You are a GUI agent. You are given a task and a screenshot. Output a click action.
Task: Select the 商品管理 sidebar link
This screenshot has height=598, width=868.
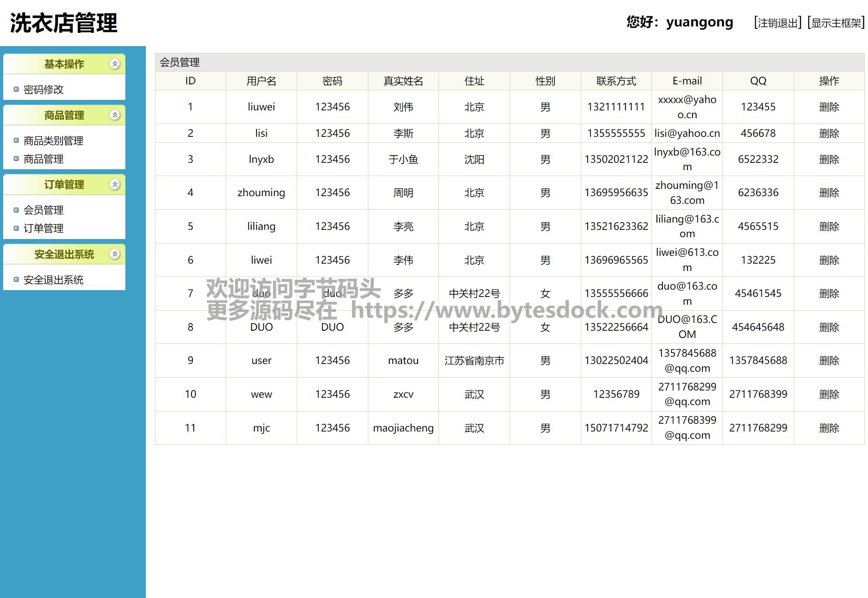(43, 159)
